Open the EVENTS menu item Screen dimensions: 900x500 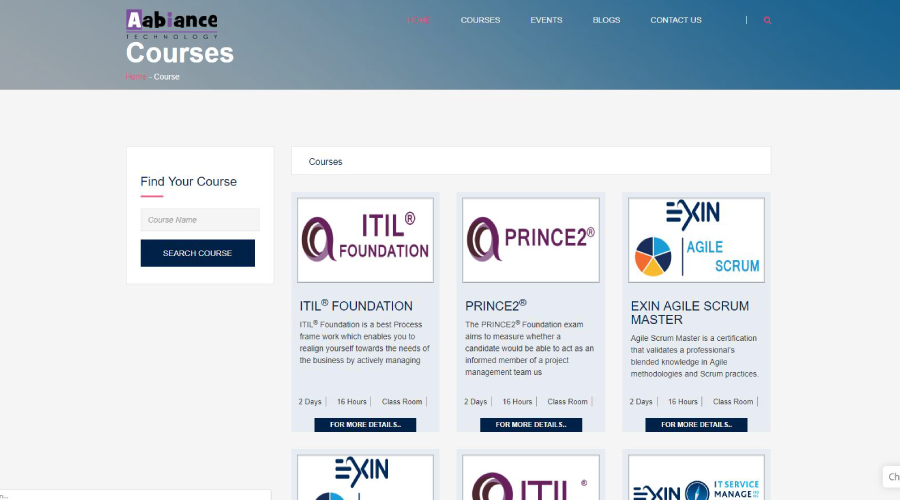[546, 20]
